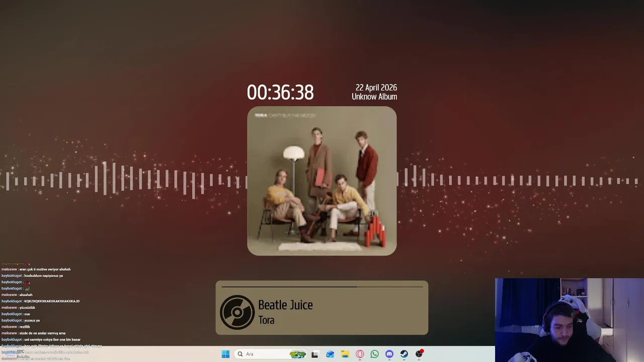The image size is (644, 362).
Task: Open Discord from the taskbar
Action: [389, 354]
